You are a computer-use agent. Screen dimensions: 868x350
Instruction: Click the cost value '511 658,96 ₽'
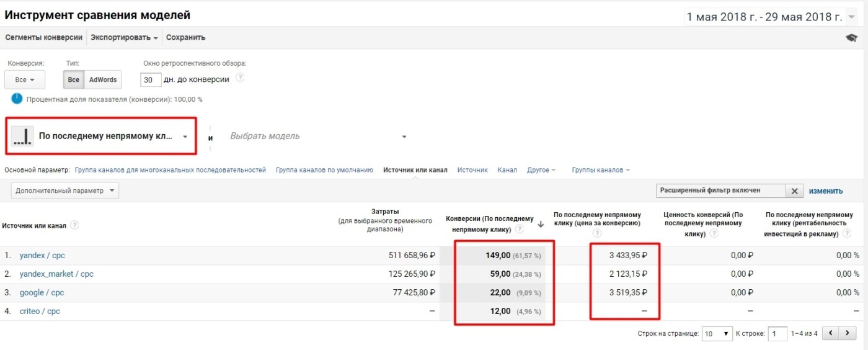point(410,255)
